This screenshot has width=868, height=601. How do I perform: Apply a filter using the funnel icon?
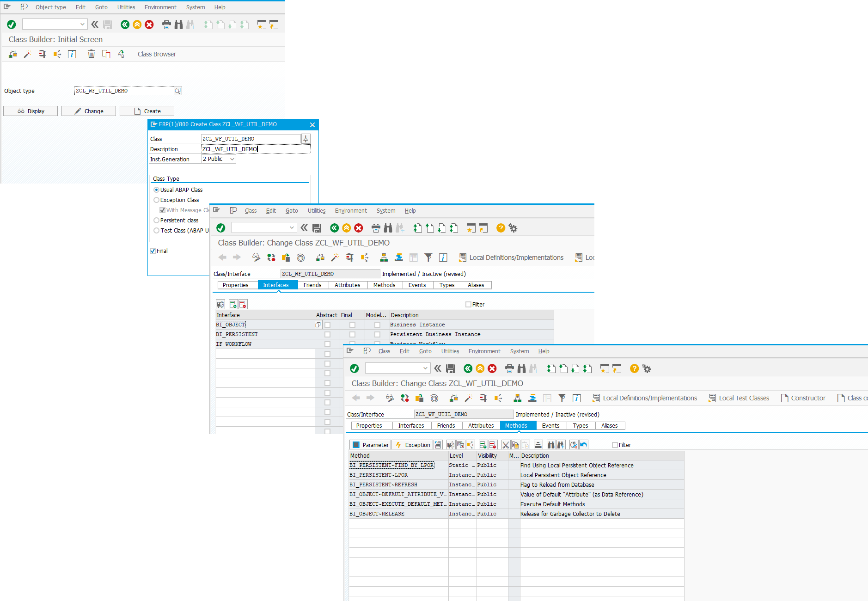562,398
